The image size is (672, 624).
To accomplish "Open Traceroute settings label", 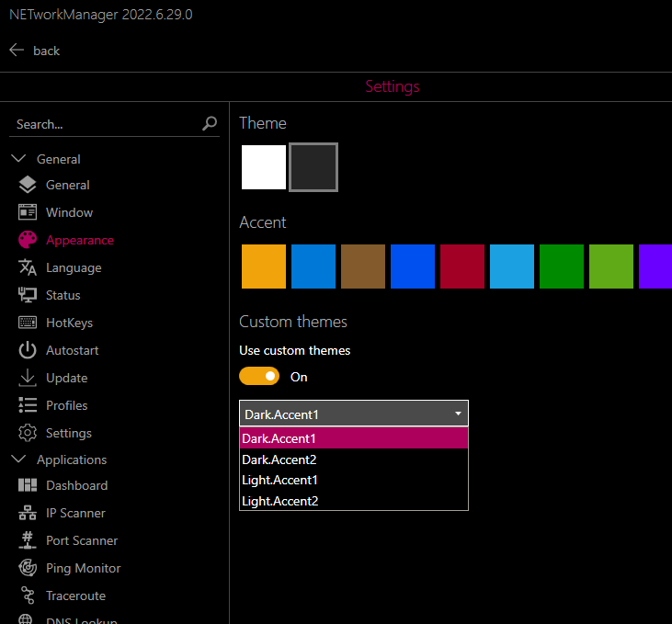I will point(76,596).
